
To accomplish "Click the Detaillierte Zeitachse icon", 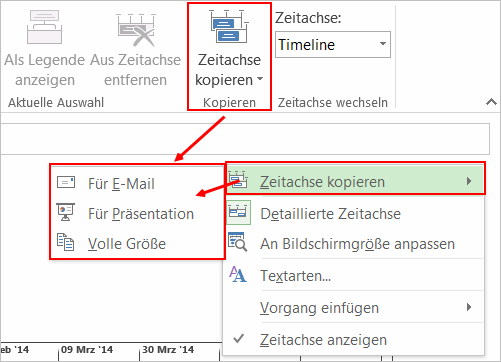I will 238,212.
